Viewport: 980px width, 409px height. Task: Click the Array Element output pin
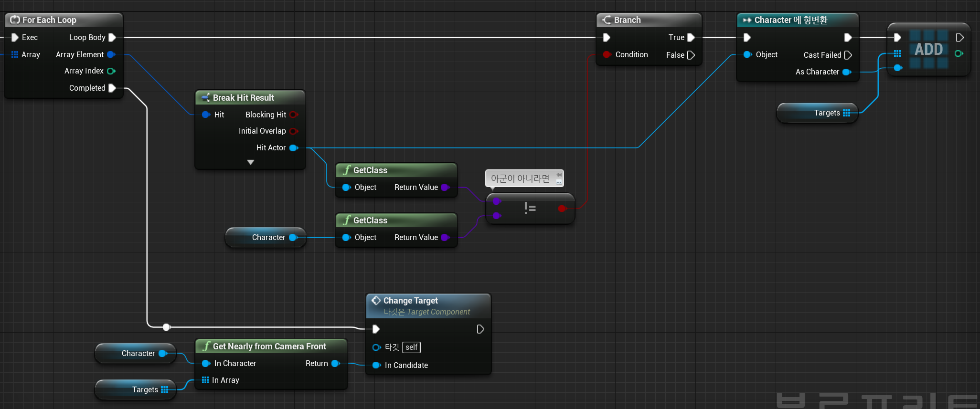point(111,54)
